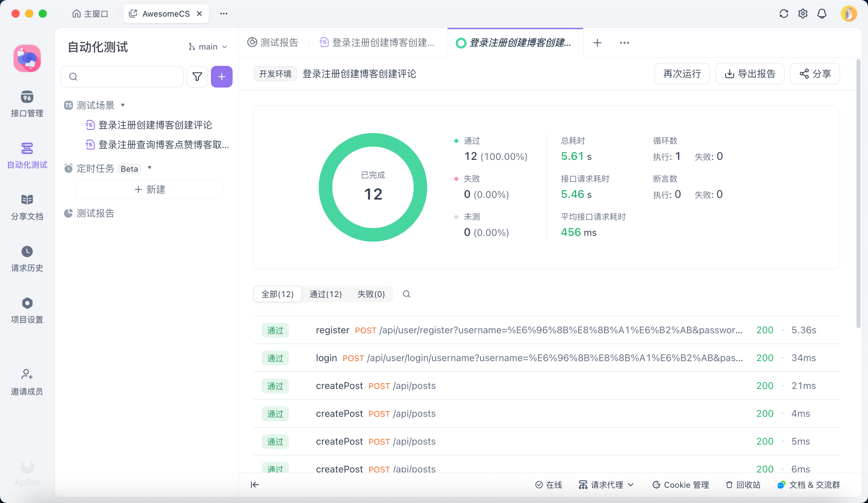This screenshot has height=503, width=868.
Task: Open the share docs (分享文档) sidebar icon
Action: pos(27,200)
